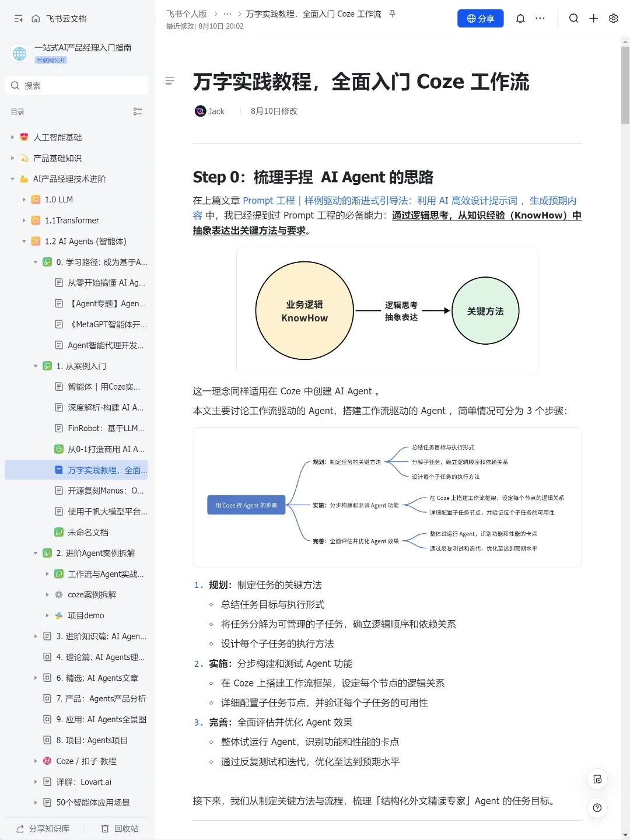The height and width of the screenshot is (840, 630).
Task: Open the help question mark button
Action: (x=597, y=808)
